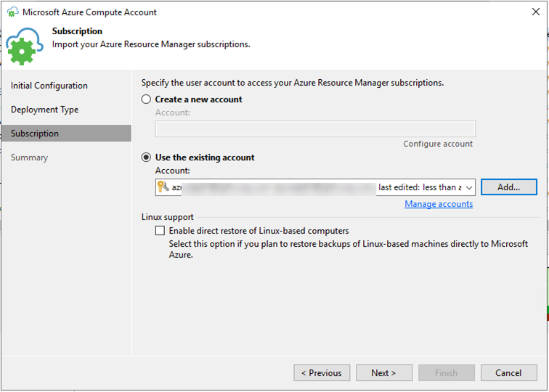This screenshot has height=392, width=549.
Task: Go to the Next wizard step
Action: [x=384, y=373]
